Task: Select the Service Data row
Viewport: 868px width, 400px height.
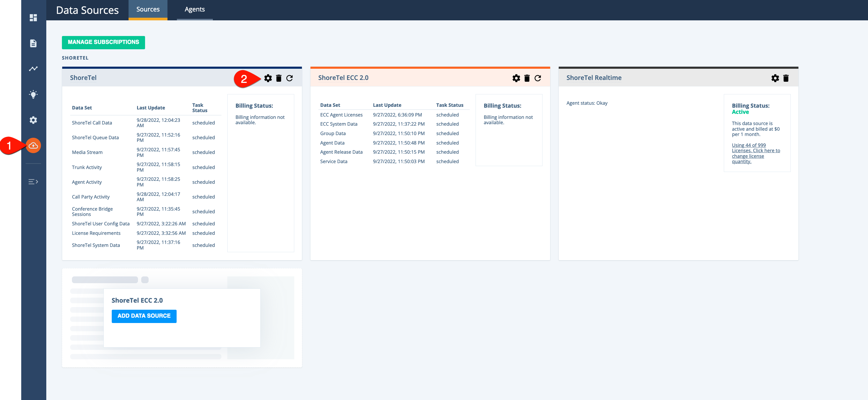Action: pyautogui.click(x=394, y=162)
